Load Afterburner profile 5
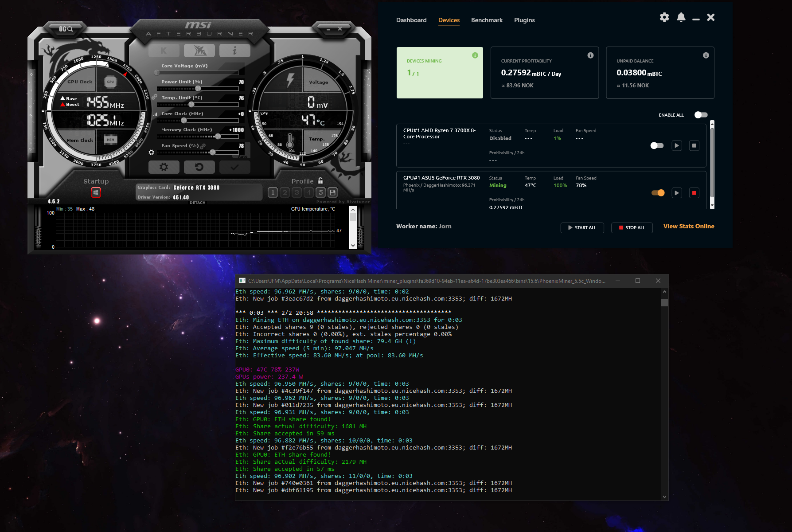 pos(321,192)
